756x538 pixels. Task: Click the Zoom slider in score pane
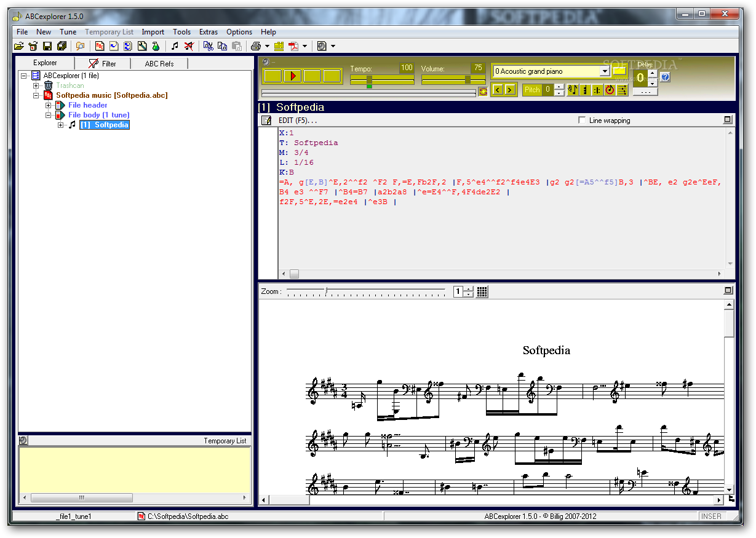click(365, 291)
